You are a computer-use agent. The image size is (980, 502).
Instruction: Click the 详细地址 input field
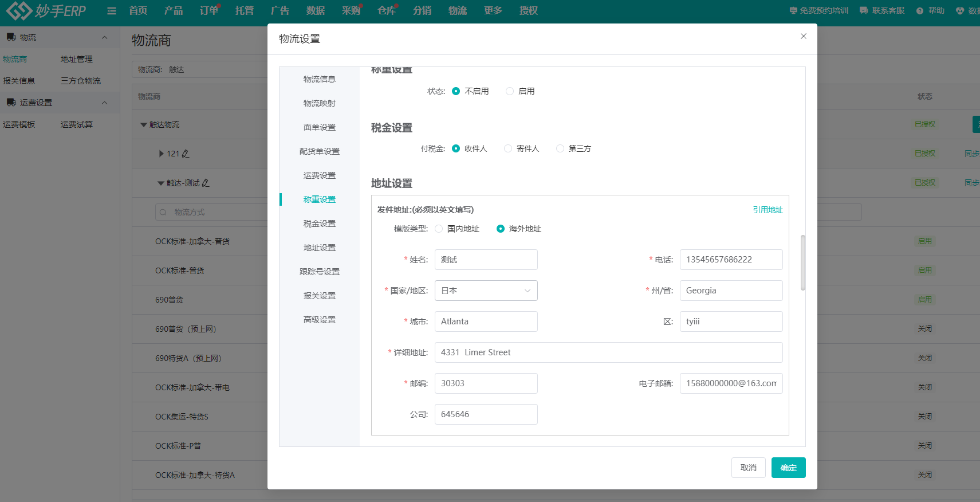click(x=608, y=352)
